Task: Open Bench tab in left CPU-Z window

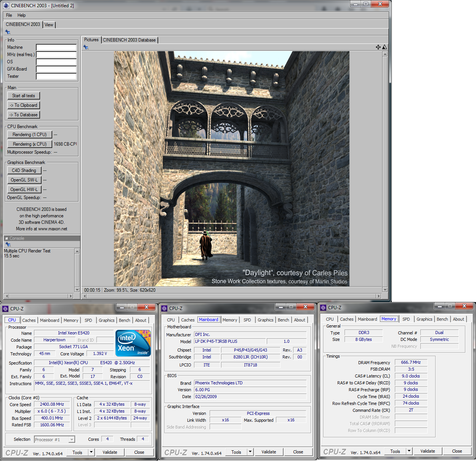Action: click(125, 320)
